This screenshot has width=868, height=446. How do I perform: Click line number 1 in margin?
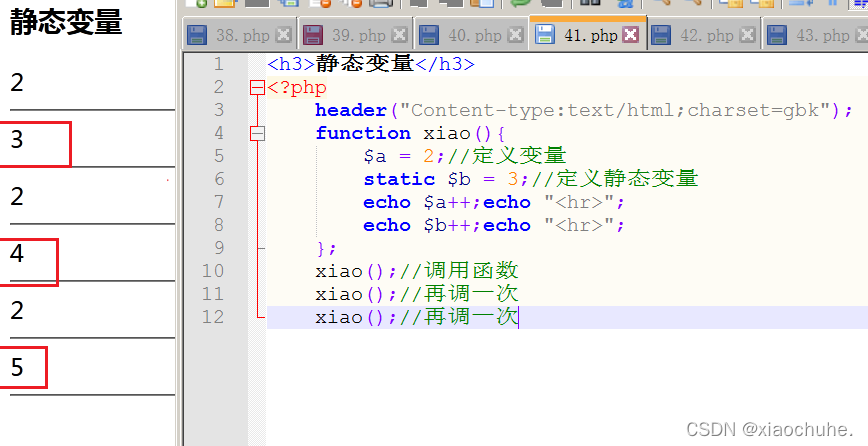pyautogui.click(x=219, y=64)
